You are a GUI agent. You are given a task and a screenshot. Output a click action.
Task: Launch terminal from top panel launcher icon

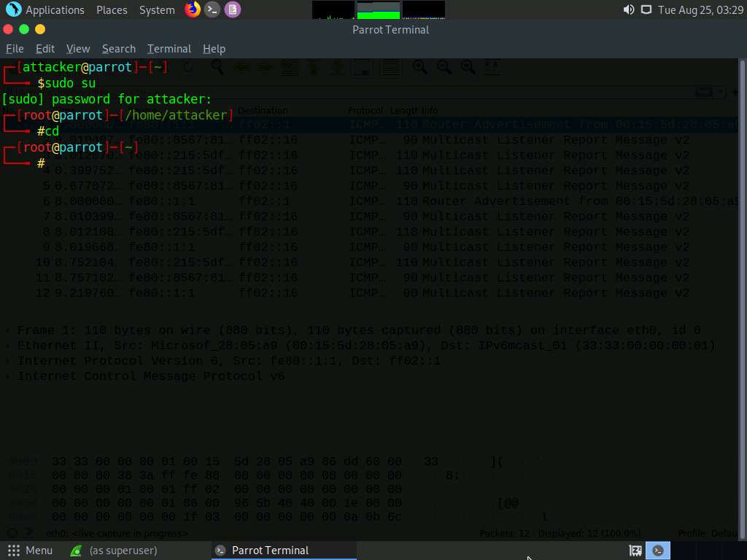point(212,9)
